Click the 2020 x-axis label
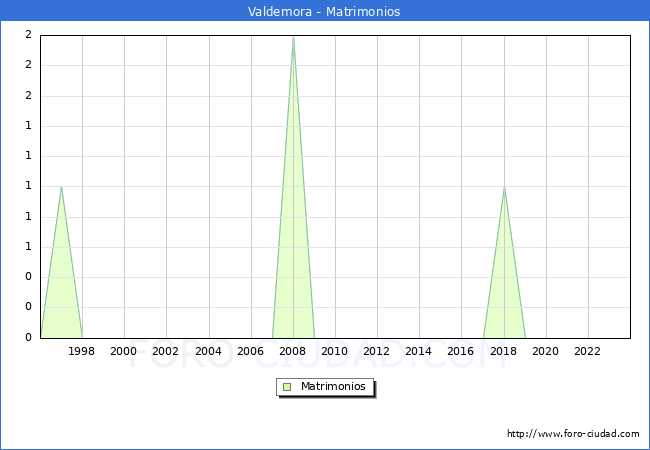Image resolution: width=650 pixels, height=450 pixels. point(546,351)
